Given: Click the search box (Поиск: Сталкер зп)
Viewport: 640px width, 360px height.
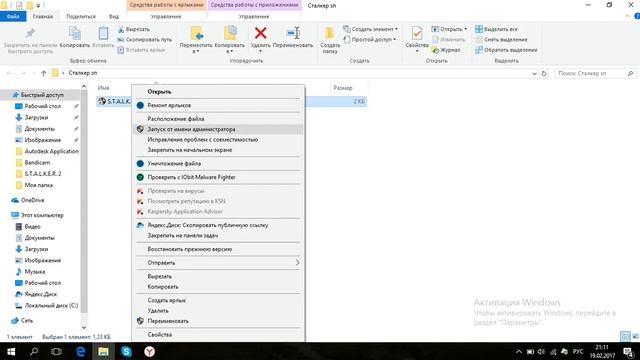Looking at the screenshot, I should point(596,73).
